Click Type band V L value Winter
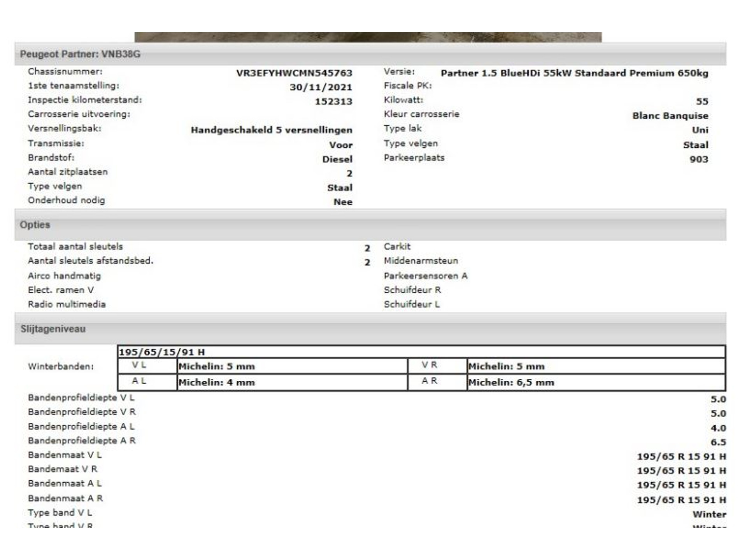Viewport: 747px width, 560px height. 709,514
